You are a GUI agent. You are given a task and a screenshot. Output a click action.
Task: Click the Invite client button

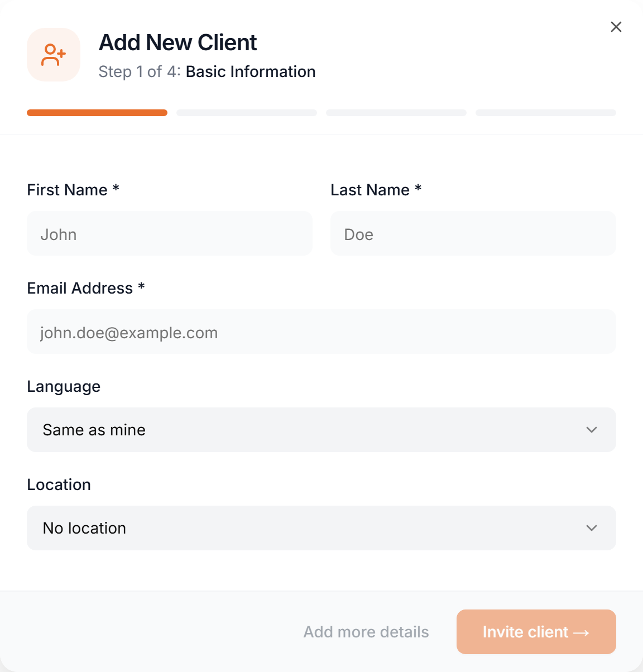536,632
